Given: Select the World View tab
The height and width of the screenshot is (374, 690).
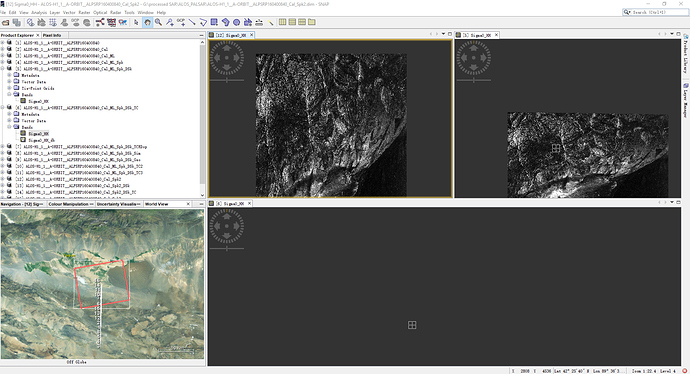Looking at the screenshot, I should (157, 204).
